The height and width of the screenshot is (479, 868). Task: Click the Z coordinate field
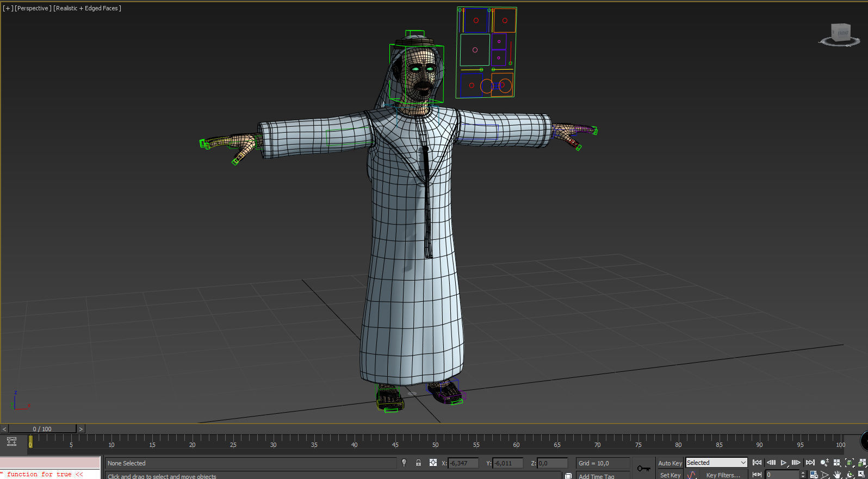(x=553, y=463)
